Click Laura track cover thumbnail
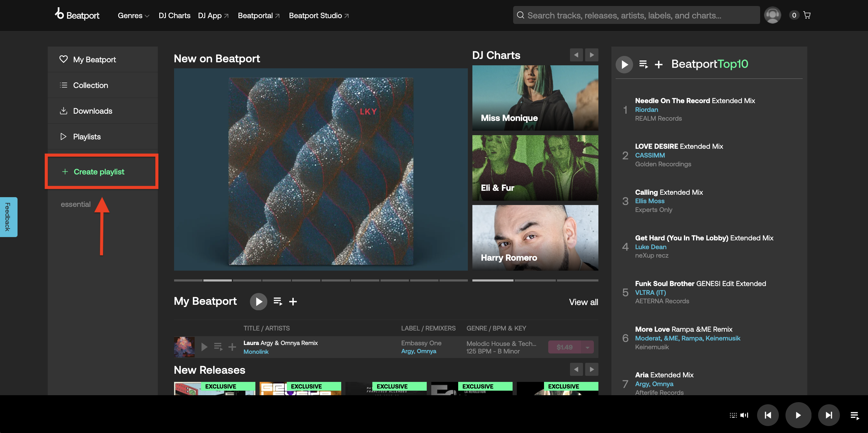868x433 pixels. (184, 347)
